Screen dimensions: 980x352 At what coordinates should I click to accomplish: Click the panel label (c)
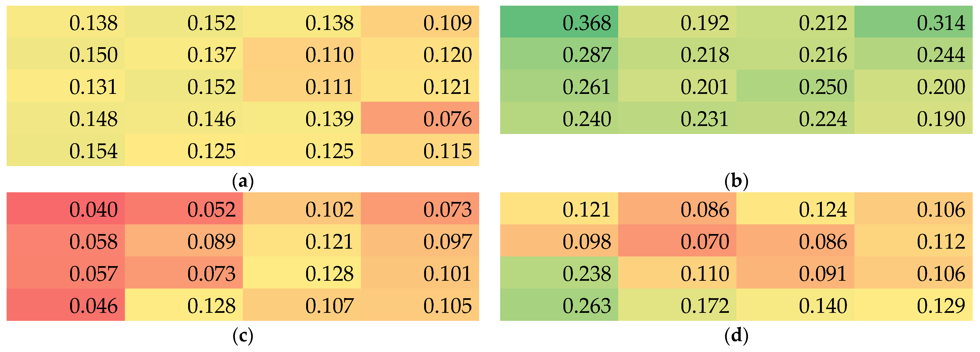coord(243,336)
